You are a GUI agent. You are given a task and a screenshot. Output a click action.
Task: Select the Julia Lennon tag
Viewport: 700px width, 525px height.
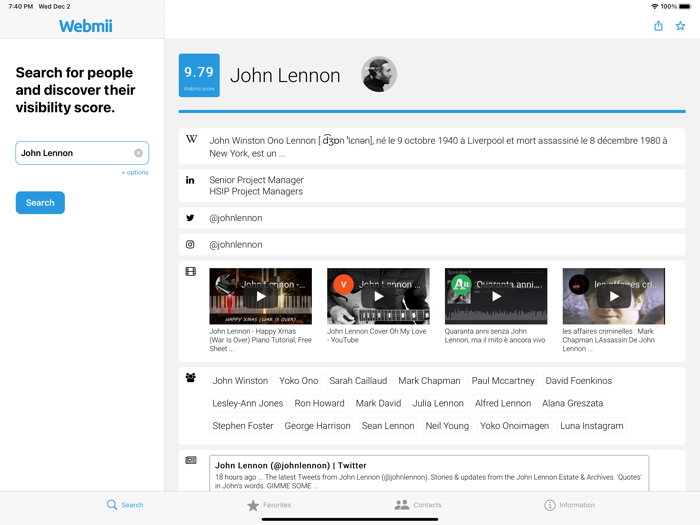438,403
